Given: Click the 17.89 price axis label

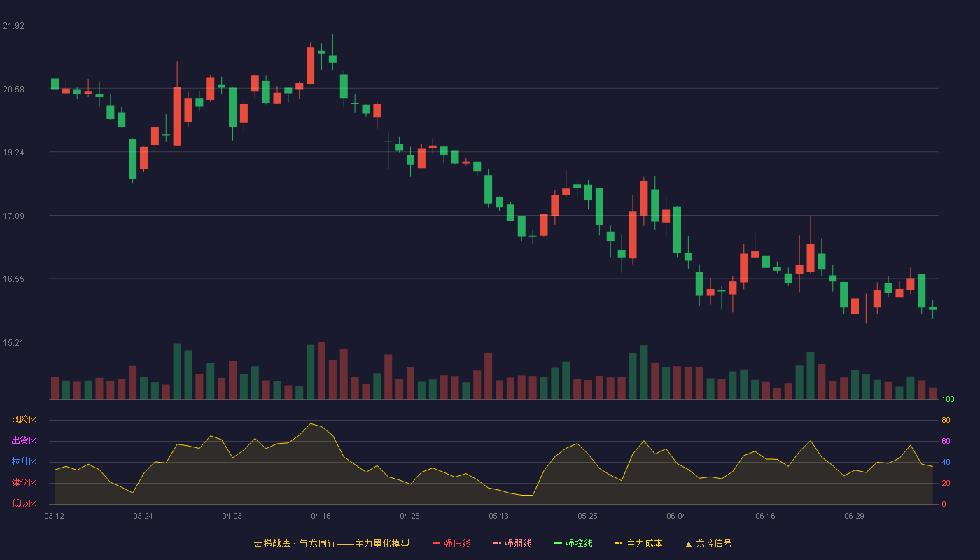Looking at the screenshot, I should point(13,216).
